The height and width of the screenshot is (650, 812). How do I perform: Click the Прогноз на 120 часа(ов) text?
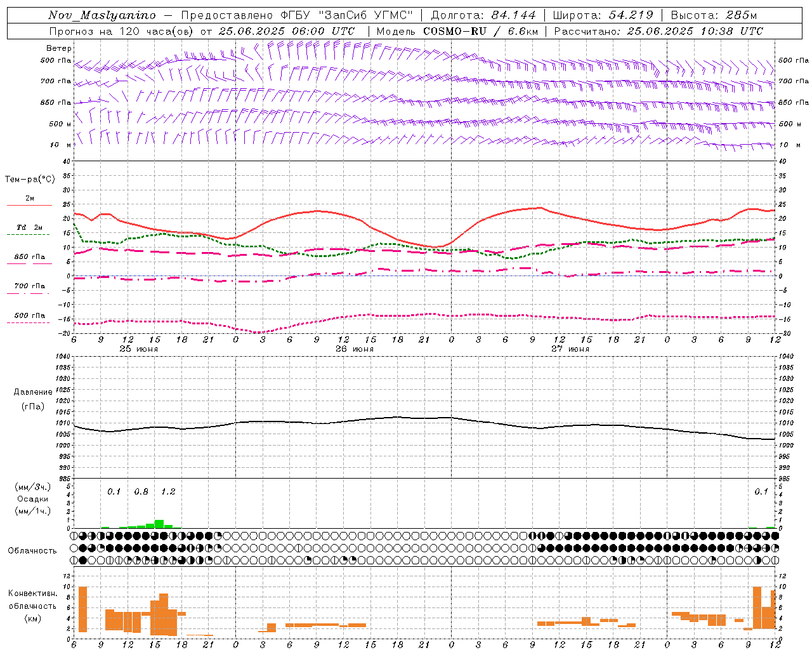[x=122, y=31]
